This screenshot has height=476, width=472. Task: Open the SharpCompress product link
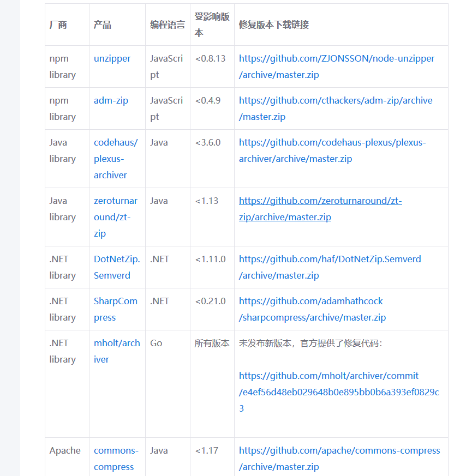pos(116,309)
